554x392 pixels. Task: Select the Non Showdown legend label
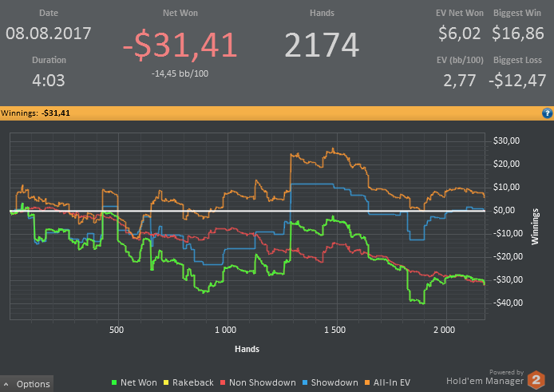[262, 382]
